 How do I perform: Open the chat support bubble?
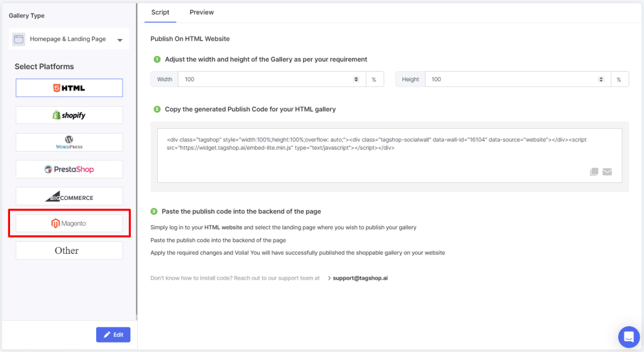(x=628, y=336)
